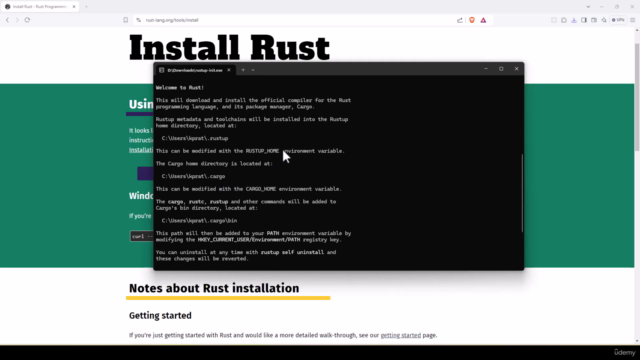Open the terminal profiles dropdown arrow
640x360 pixels.
click(253, 70)
